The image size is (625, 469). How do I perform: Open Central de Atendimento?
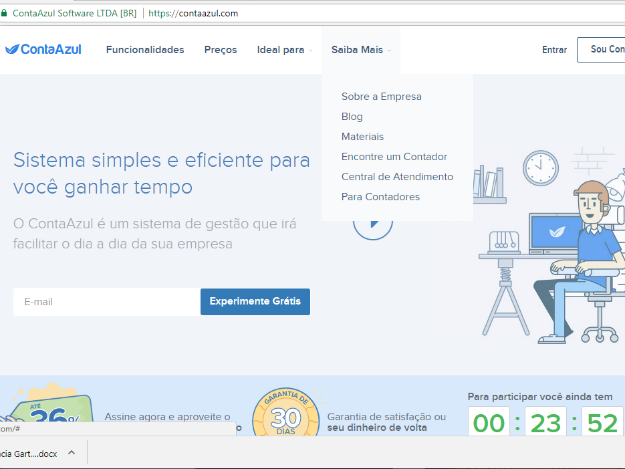pos(397,177)
